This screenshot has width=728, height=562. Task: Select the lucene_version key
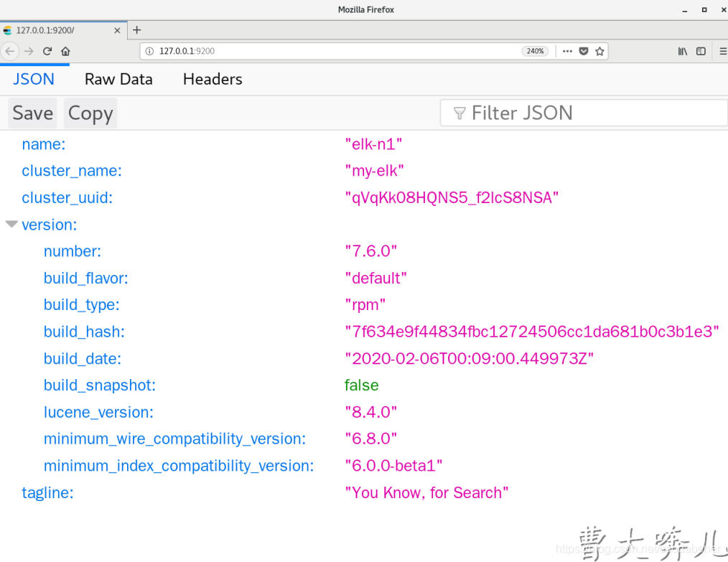coord(98,412)
